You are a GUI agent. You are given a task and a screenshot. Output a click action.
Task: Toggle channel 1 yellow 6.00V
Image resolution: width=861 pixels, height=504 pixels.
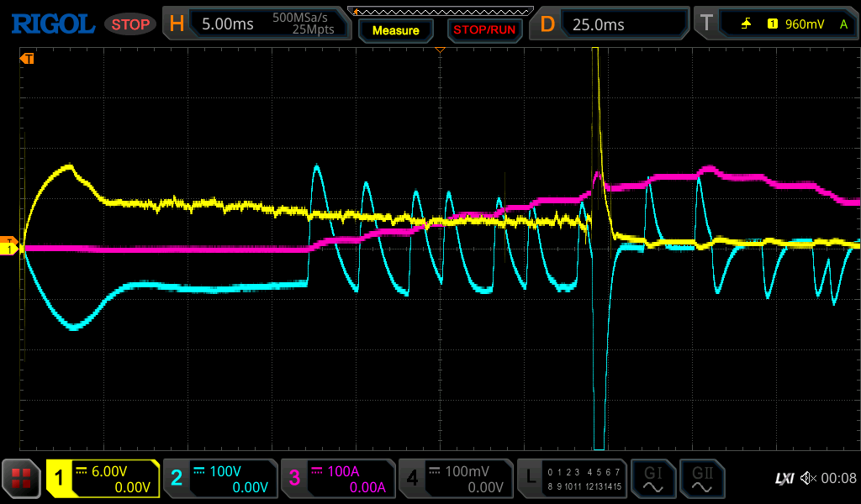(103, 479)
